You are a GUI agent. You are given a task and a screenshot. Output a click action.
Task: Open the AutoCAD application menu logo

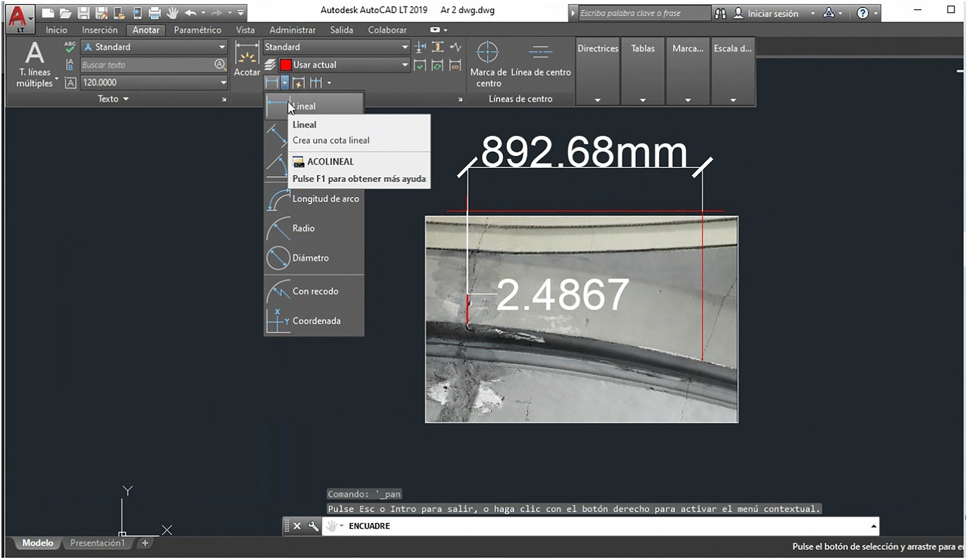click(x=20, y=19)
